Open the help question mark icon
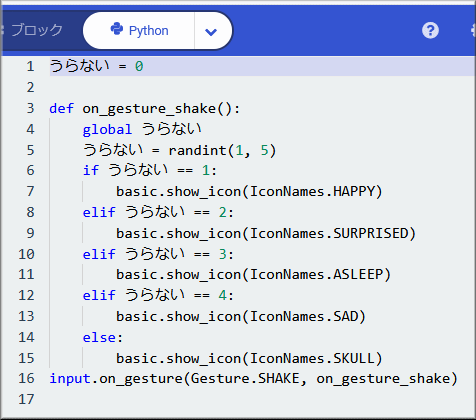Screen dimensions: 476x420 coord(430,31)
